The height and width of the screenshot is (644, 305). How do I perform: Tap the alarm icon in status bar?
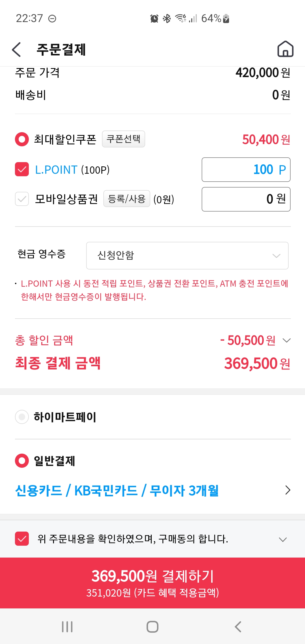[154, 19]
